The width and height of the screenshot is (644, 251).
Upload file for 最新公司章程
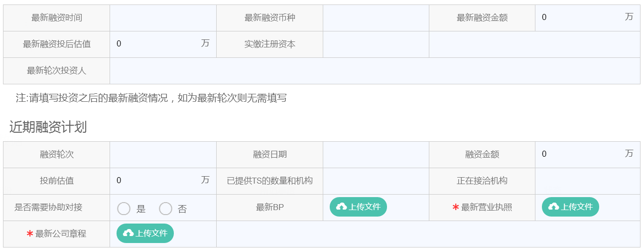click(145, 233)
